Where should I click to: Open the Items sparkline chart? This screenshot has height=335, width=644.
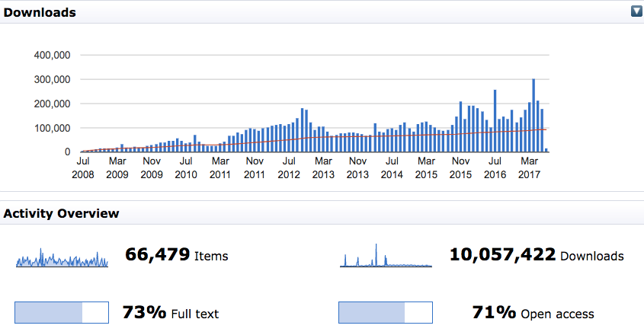tap(62, 257)
